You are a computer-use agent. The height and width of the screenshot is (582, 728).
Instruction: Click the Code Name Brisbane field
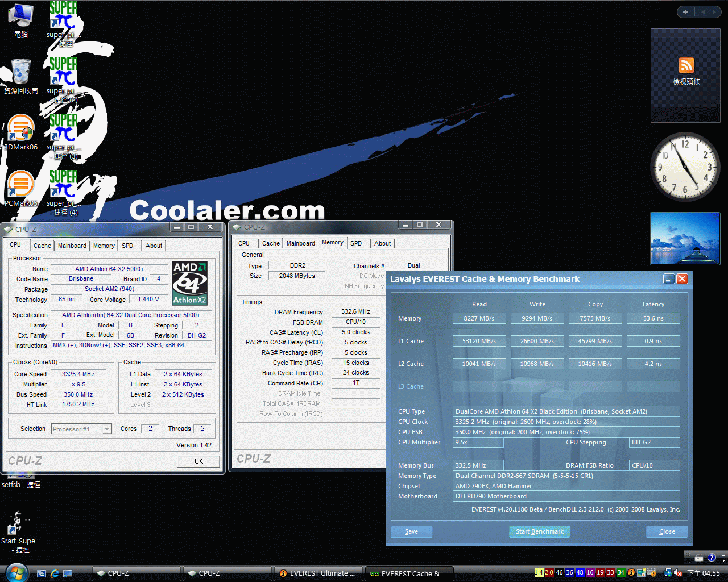tap(81, 278)
